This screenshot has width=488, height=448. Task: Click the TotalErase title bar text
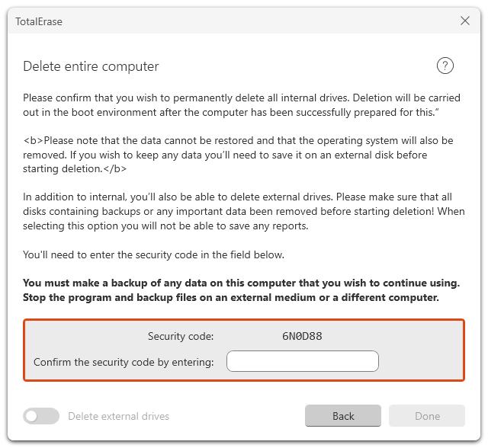[39, 21]
